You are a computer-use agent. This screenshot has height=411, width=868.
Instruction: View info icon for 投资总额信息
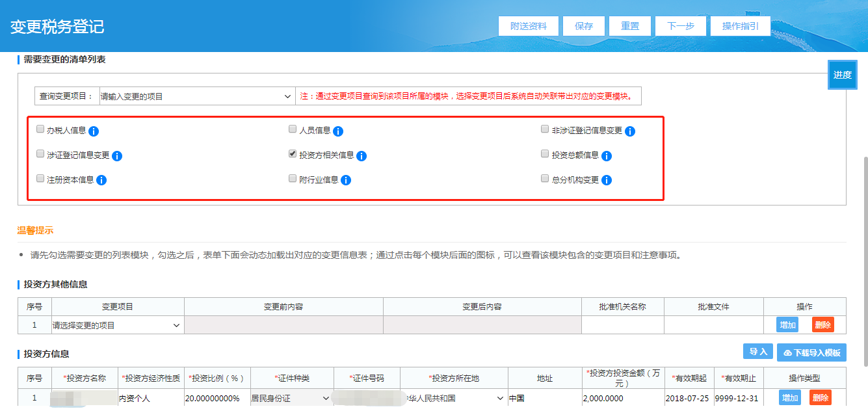click(x=607, y=156)
